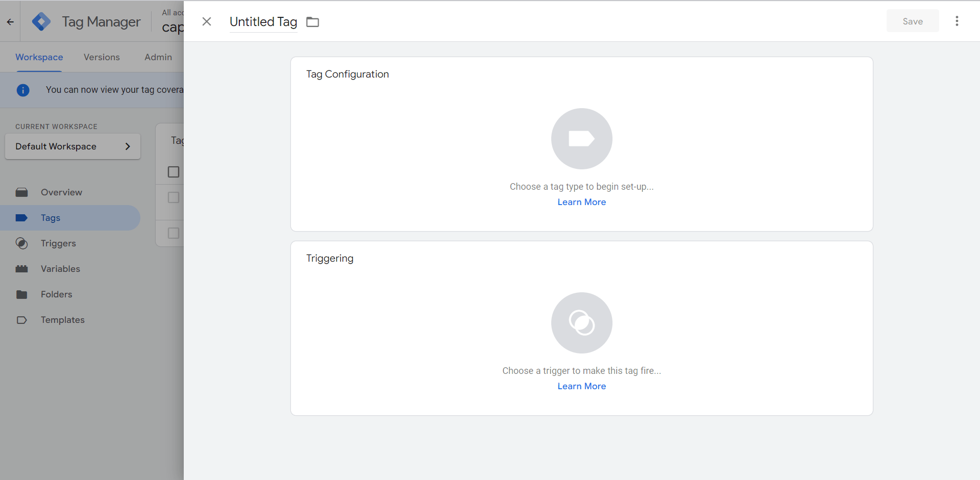The height and width of the screenshot is (480, 980).
Task: Click 'Choose a tag type to begin set-up...' text
Action: (x=582, y=187)
